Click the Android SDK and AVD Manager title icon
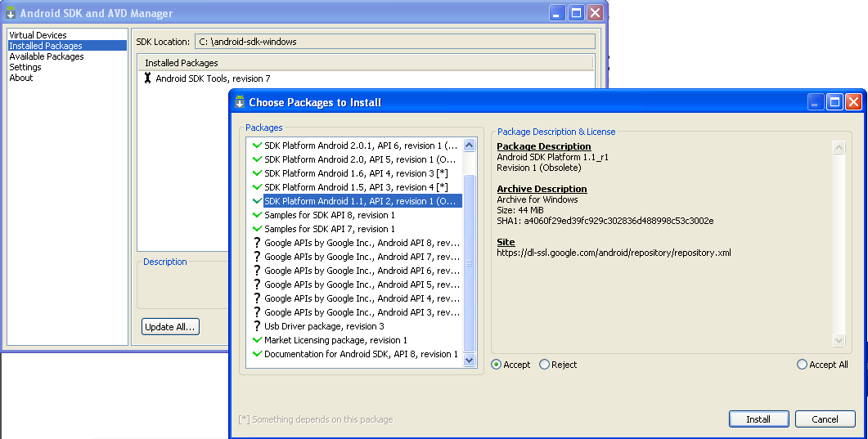 pyautogui.click(x=11, y=13)
